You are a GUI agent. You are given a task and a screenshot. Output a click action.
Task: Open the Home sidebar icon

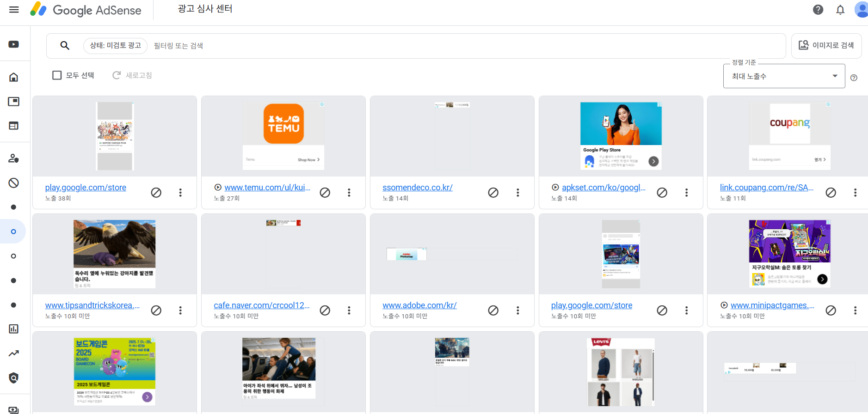pyautogui.click(x=14, y=77)
